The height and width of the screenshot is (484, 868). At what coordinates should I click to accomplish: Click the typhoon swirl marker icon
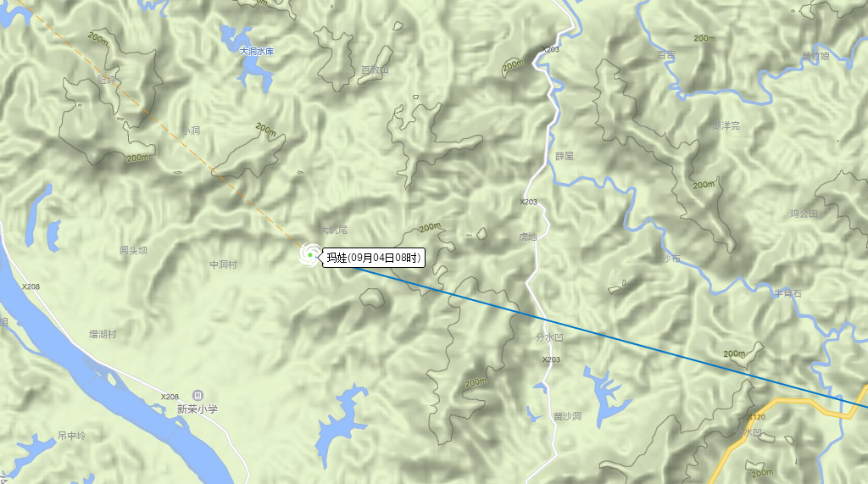pyautogui.click(x=310, y=255)
